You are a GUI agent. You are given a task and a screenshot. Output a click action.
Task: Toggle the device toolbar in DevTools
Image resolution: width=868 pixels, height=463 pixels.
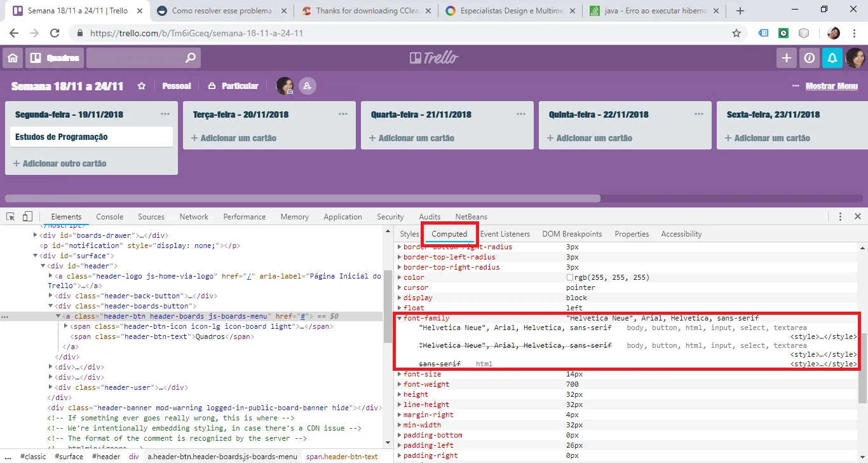point(27,217)
